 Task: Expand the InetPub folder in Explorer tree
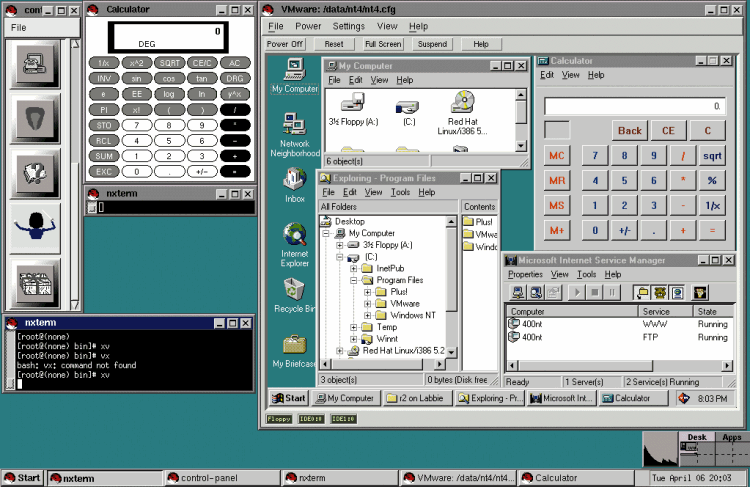354,269
